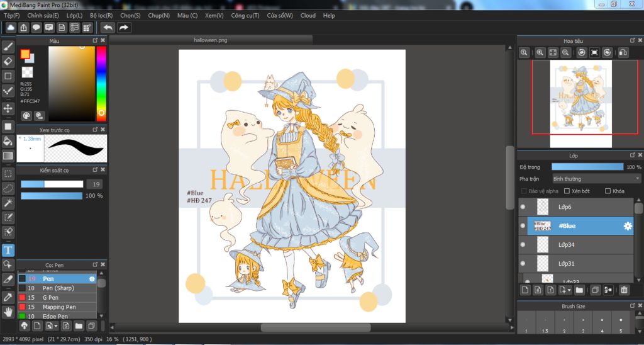The width and height of the screenshot is (644, 345).
Task: Open the Công cụ(T) menu
Action: pos(245,16)
